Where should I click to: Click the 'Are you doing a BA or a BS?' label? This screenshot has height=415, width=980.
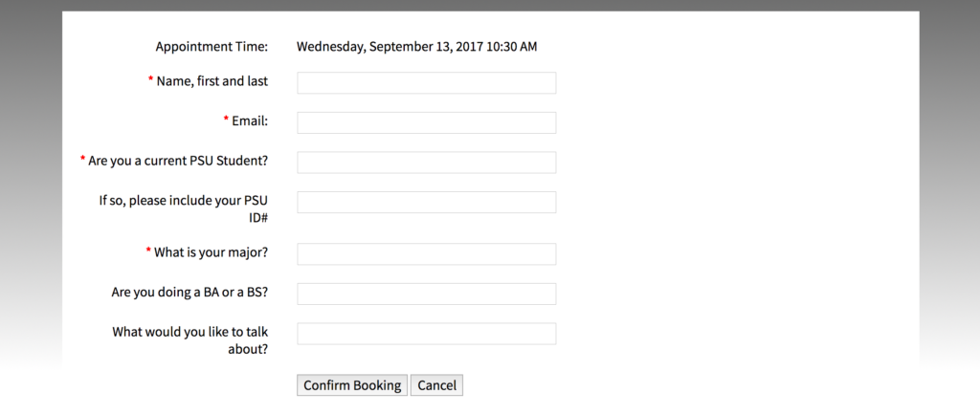189,293
